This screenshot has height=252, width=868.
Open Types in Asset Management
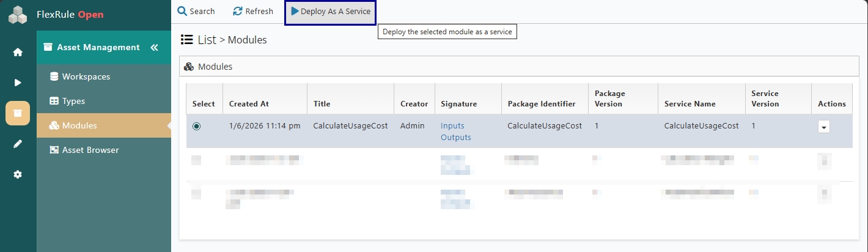pos(103,101)
